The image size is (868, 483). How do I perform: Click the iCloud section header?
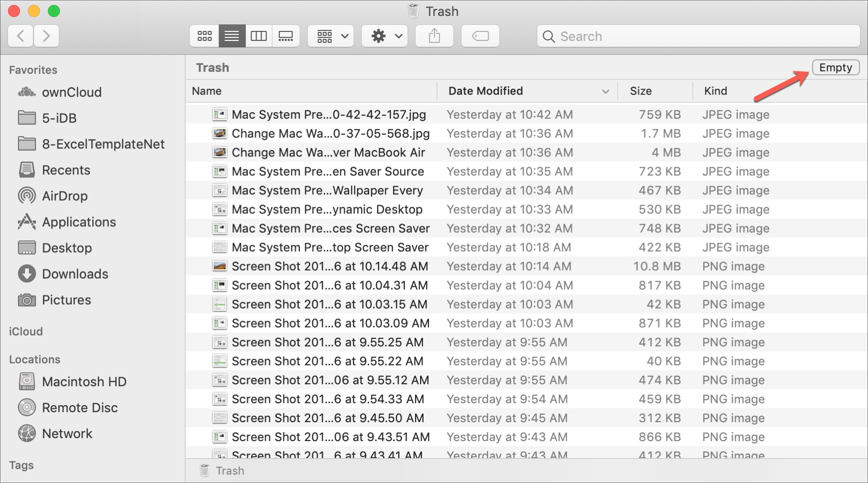tap(25, 331)
